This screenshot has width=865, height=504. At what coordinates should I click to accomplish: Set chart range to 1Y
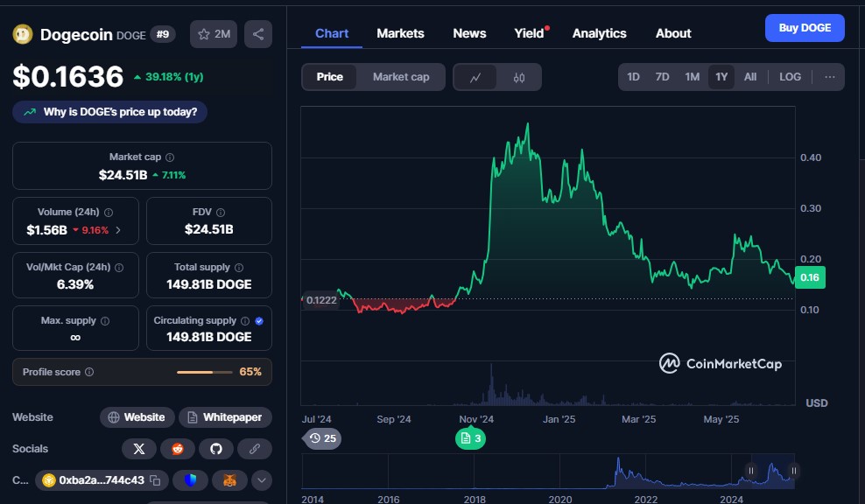pos(721,77)
